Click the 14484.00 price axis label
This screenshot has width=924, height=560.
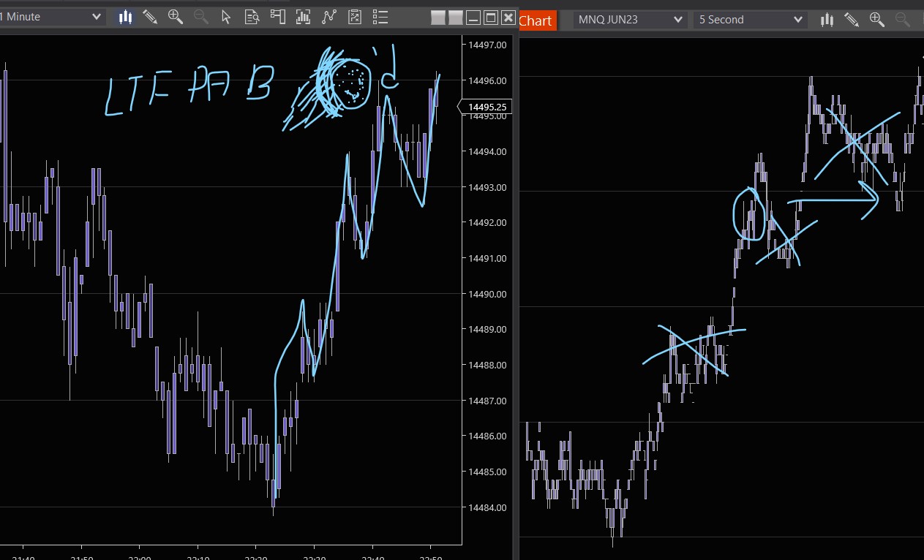(487, 507)
